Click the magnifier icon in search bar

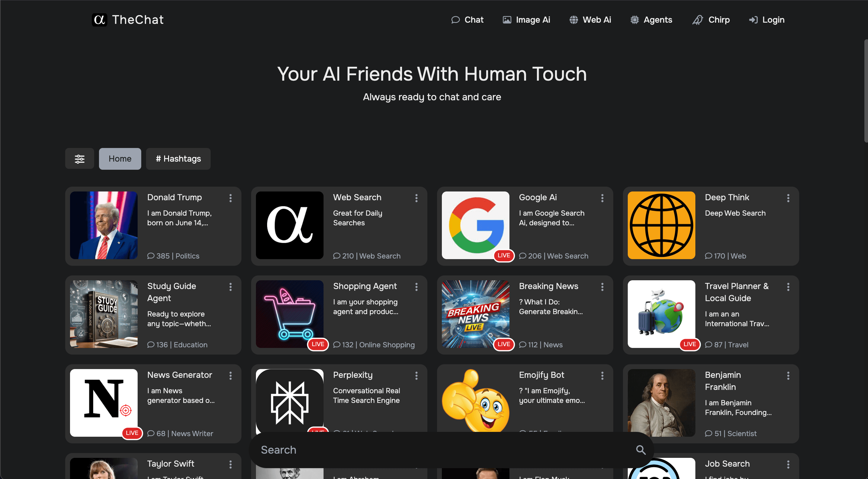640,450
